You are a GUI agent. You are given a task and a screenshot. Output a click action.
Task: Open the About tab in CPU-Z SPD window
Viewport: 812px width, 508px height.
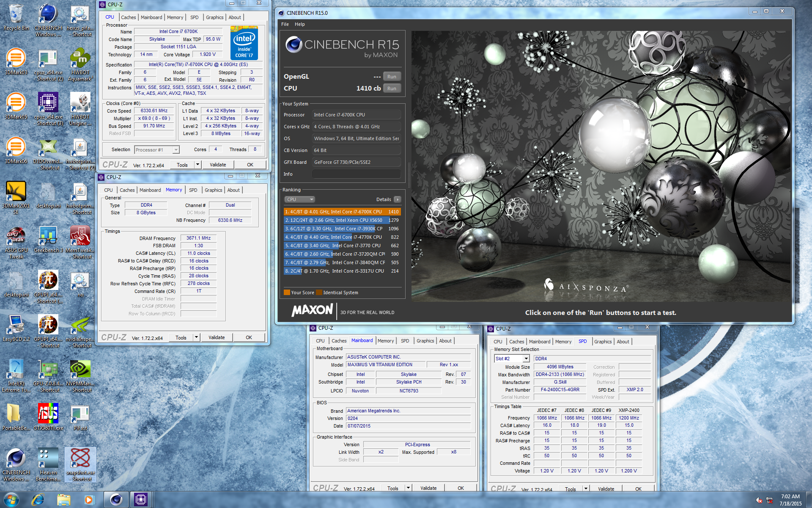[x=623, y=342]
